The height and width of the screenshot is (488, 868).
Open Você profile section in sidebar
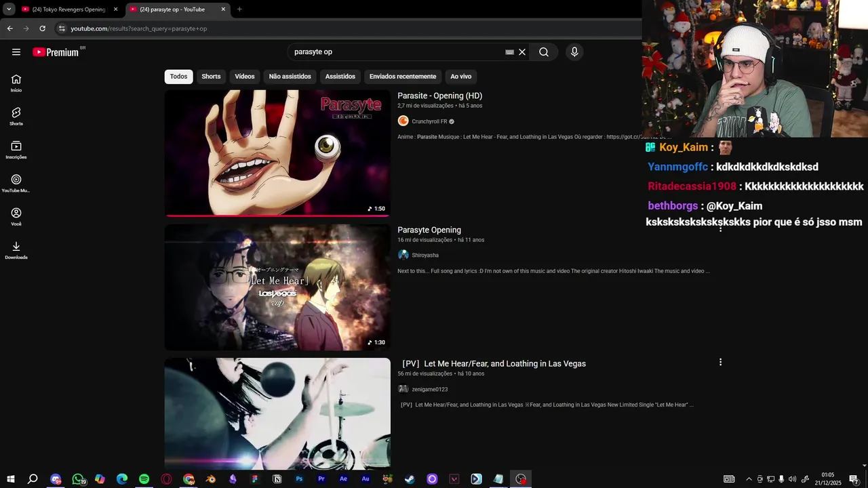[16, 216]
